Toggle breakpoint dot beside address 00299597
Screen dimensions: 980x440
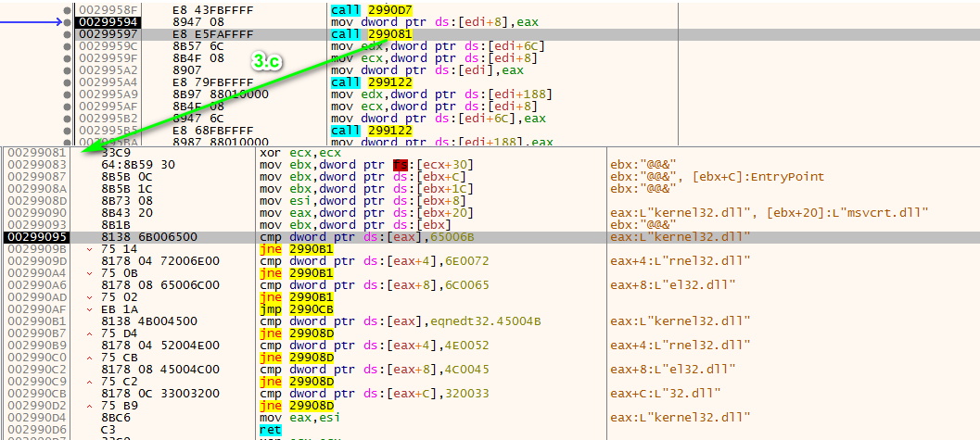67,34
